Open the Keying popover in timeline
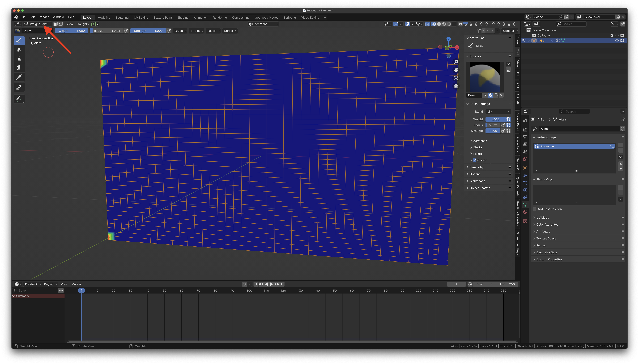This screenshot has width=639, height=364. pos(51,284)
